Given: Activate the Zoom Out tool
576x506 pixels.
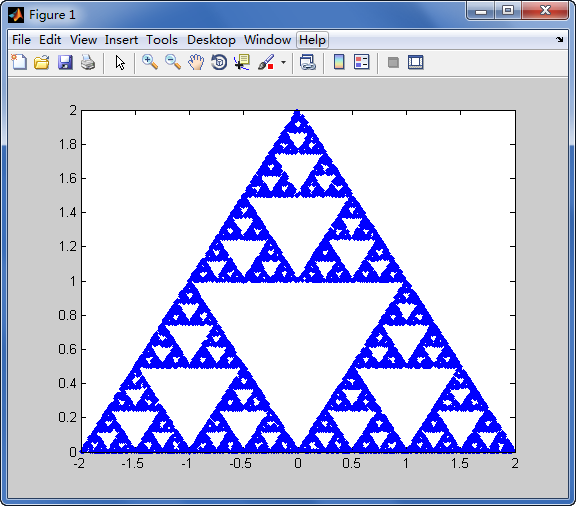Looking at the screenshot, I should pos(173,62).
